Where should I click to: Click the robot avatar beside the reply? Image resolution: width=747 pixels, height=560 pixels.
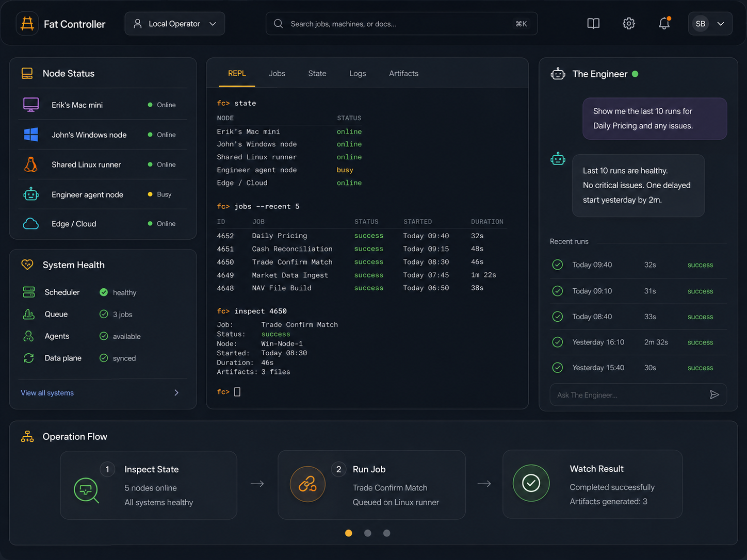click(558, 159)
